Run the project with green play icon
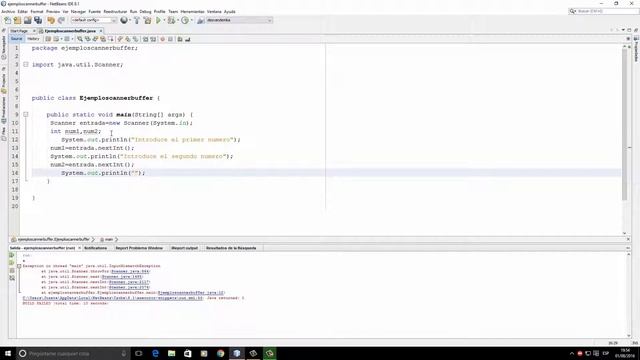This screenshot has width=640, height=360. point(158,20)
